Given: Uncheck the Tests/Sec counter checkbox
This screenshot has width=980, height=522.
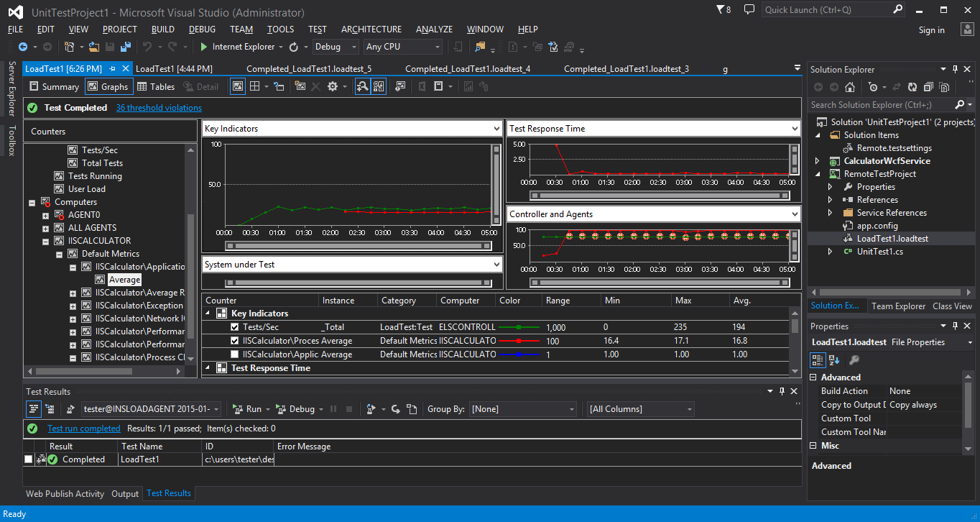Looking at the screenshot, I should [234, 327].
